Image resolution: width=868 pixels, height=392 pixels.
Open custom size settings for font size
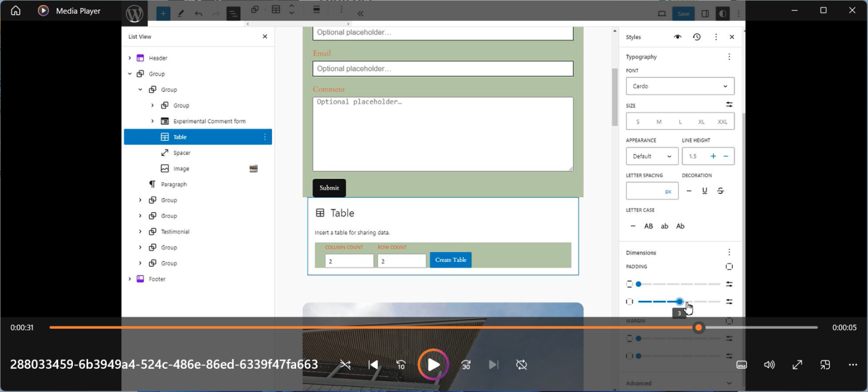pos(729,105)
